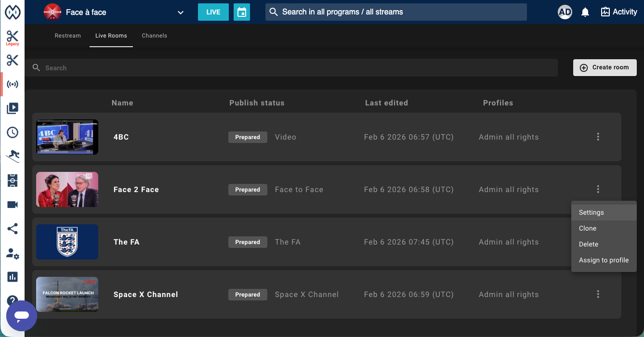Click the Space X Channel room name

[x=146, y=295]
